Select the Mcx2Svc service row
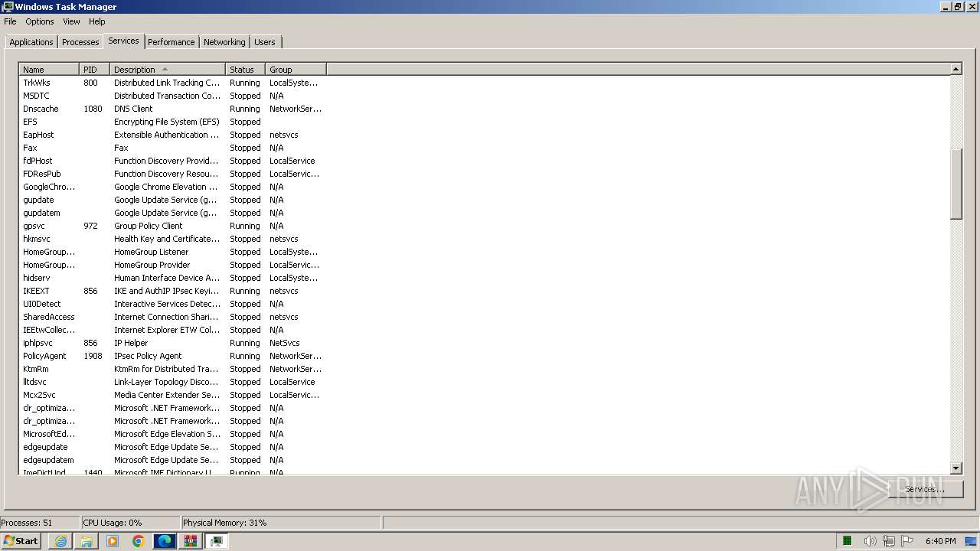The image size is (980, 551). tap(485, 395)
